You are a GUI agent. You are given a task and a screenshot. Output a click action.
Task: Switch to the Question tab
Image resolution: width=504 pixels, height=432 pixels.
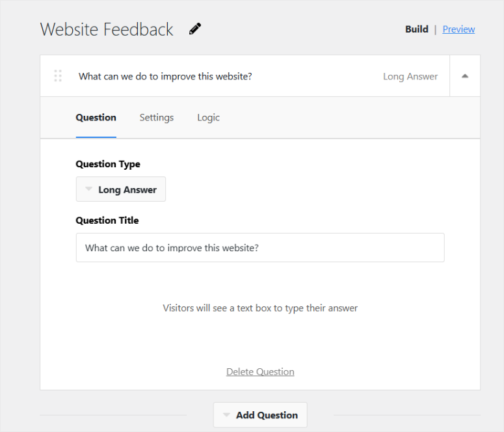[96, 118]
